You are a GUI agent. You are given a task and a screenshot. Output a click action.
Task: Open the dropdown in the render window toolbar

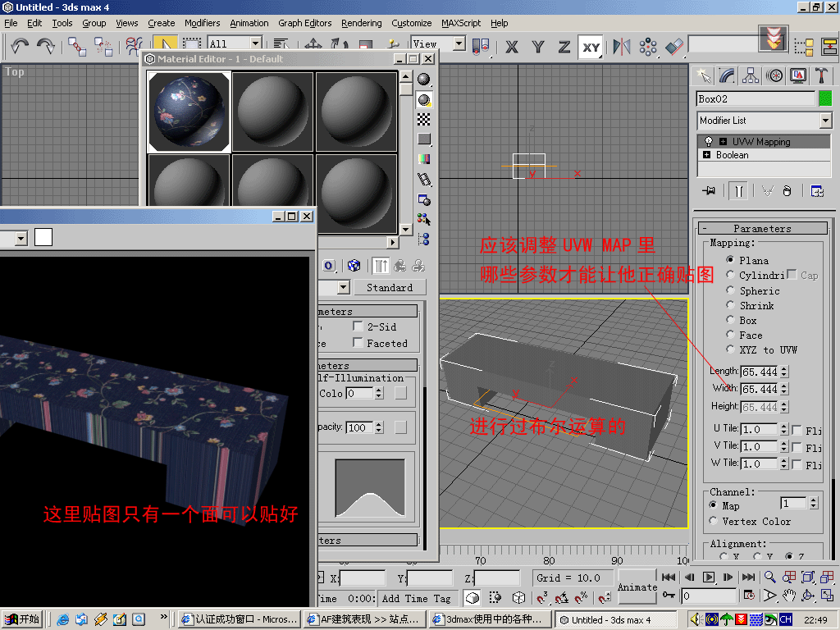click(21, 239)
